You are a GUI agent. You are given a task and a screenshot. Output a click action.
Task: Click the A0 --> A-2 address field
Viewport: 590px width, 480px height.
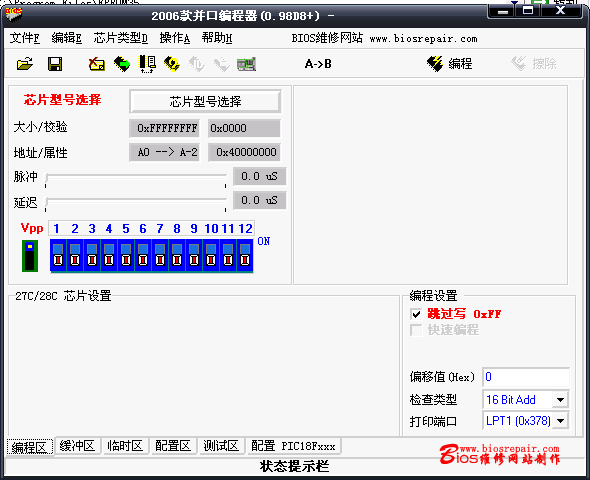(x=164, y=152)
